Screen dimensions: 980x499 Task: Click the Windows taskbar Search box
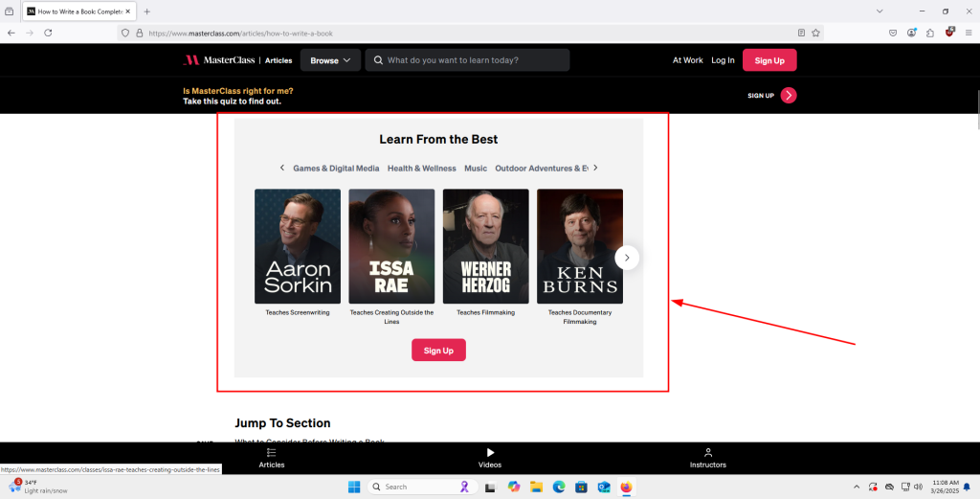coord(422,487)
